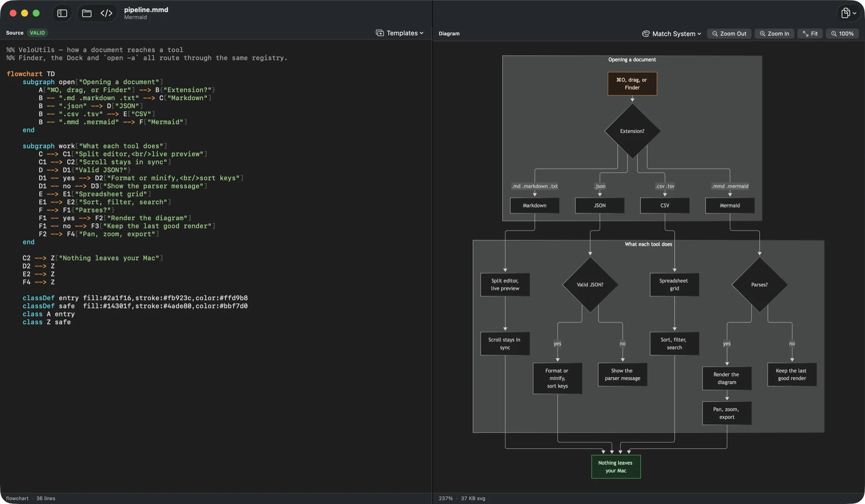Click the Extension? diamond node
The image size is (865, 504).
632,131
